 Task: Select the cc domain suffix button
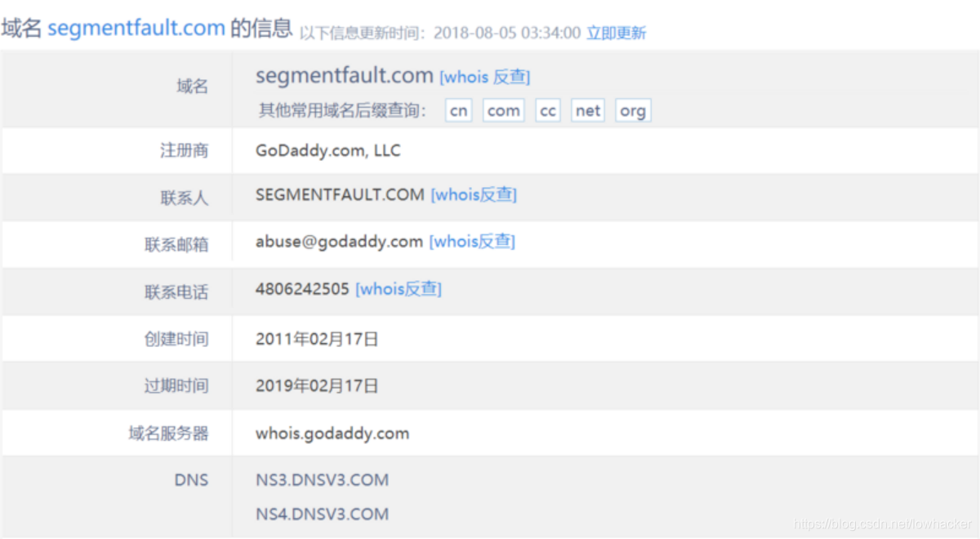pos(548,110)
